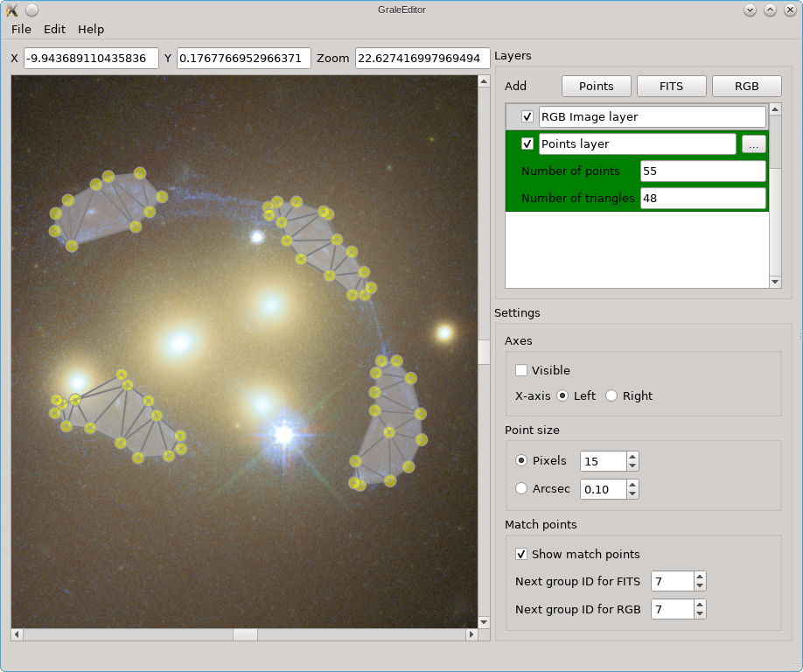Toggle RGB Image layer visibility checkbox

(527, 116)
